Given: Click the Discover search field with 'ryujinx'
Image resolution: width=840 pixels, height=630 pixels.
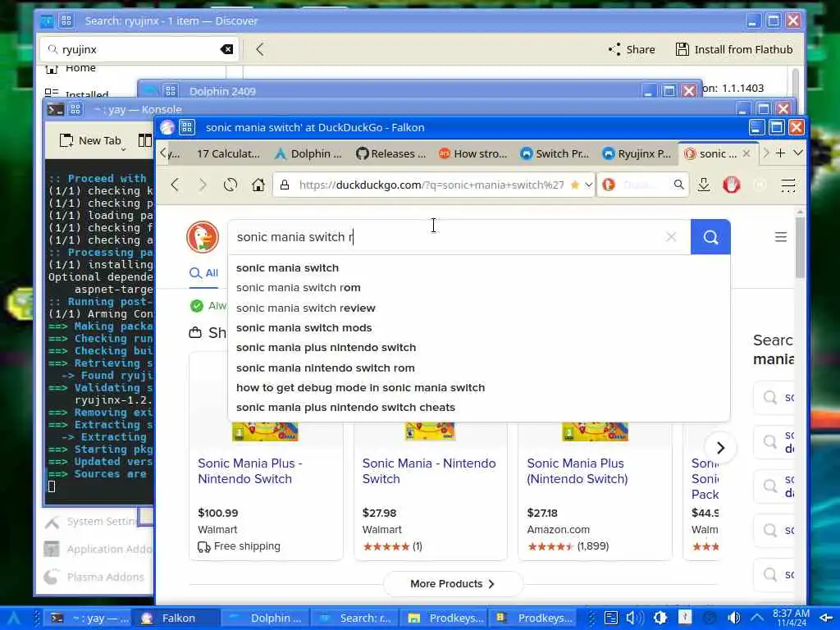Looking at the screenshot, I should [139, 49].
